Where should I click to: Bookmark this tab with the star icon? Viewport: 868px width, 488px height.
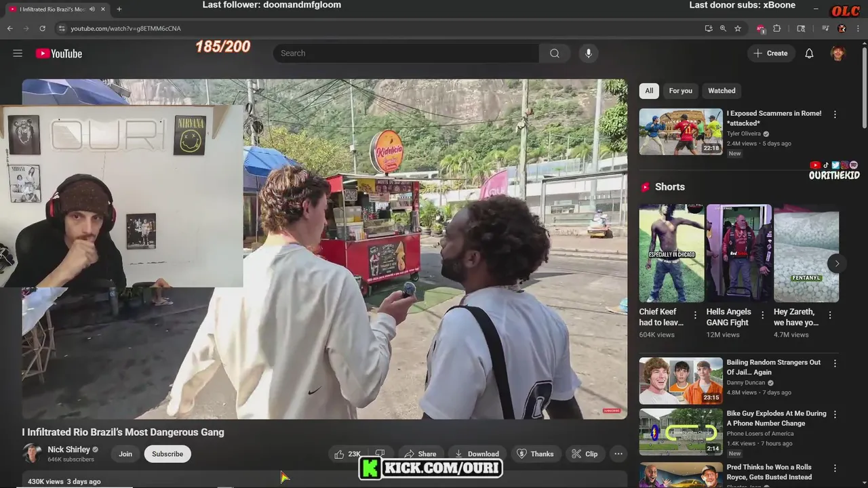738,28
